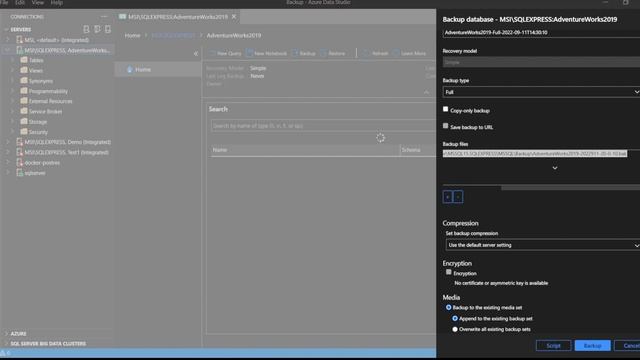
Task: Toggle the Encryption checkbox
Action: (449, 272)
